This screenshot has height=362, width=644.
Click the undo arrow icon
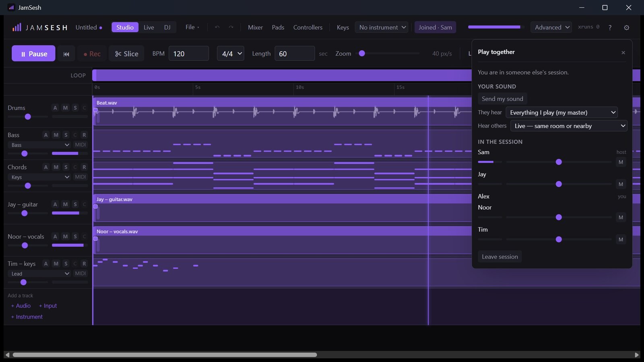click(217, 27)
